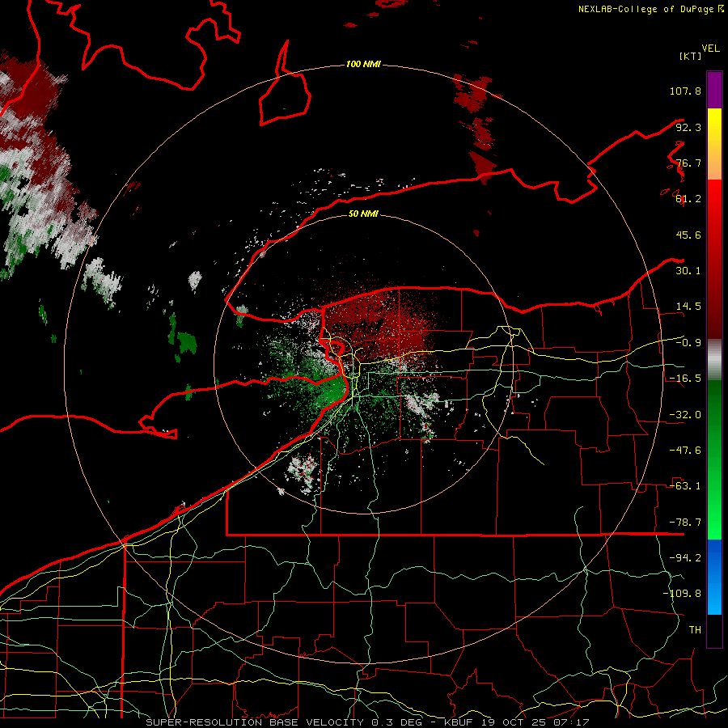
Task: Click the VEL legend title
Action: pyautogui.click(x=710, y=49)
